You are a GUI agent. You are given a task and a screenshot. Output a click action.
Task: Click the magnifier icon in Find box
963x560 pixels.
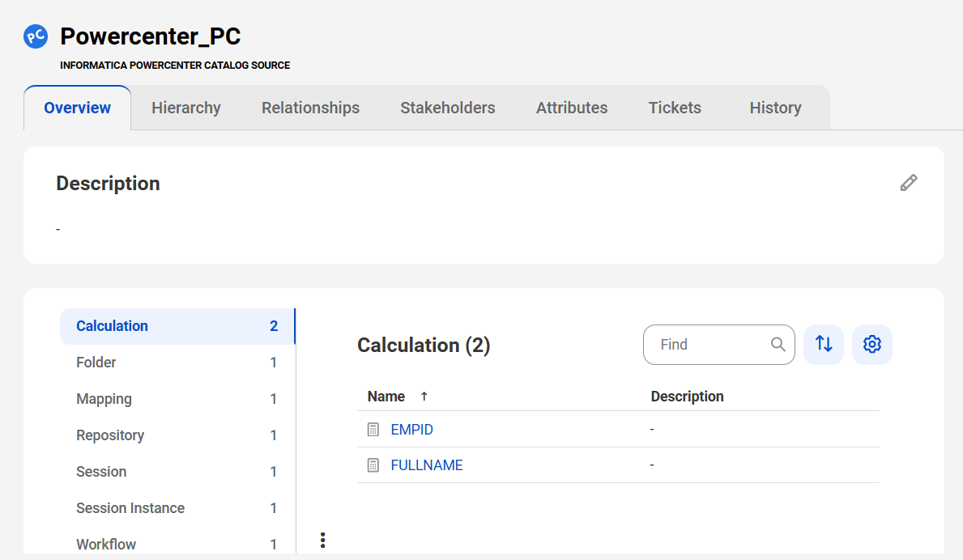coord(778,344)
